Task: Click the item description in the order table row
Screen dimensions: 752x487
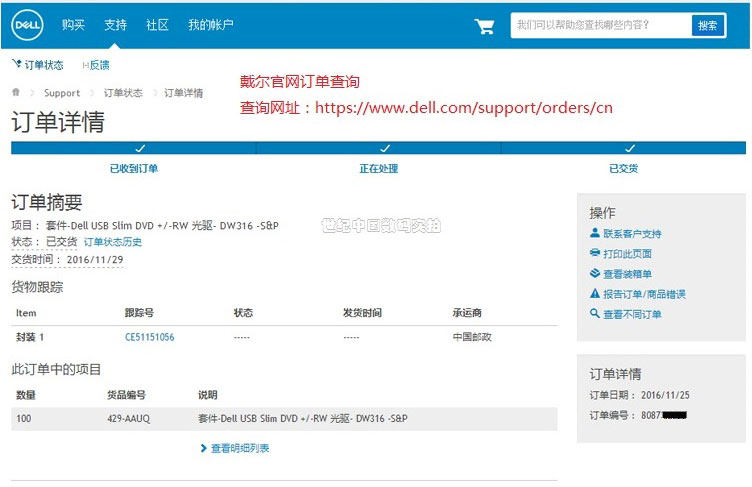Action: (x=303, y=418)
